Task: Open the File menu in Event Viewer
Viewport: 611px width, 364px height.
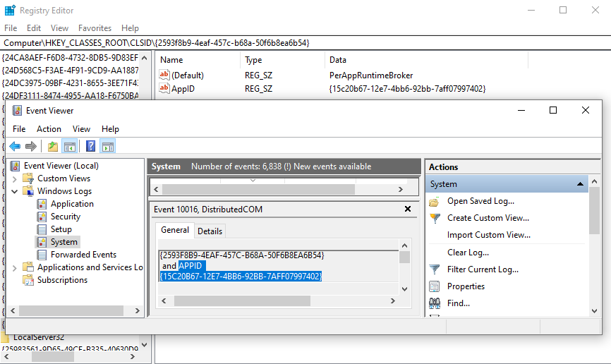Action: (19, 129)
